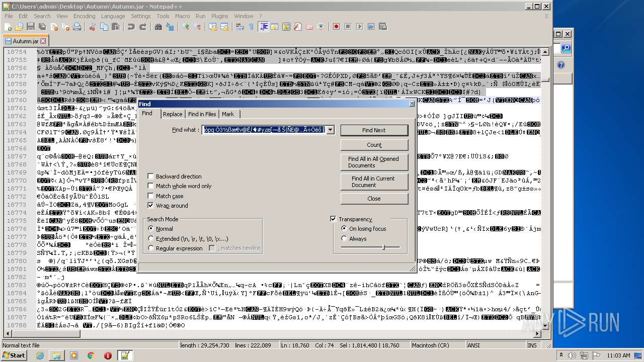Click the macro Playback toolbar icon
Screen dimensions: 644x362
pos(360,27)
